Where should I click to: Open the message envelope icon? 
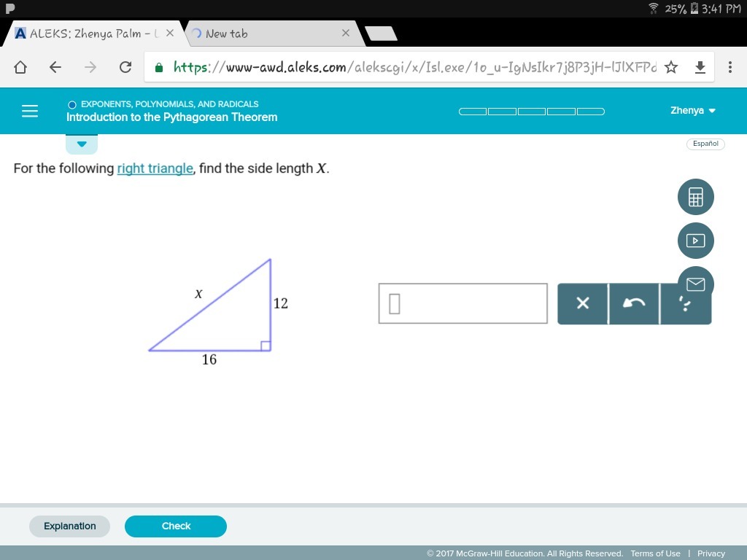pyautogui.click(x=695, y=284)
